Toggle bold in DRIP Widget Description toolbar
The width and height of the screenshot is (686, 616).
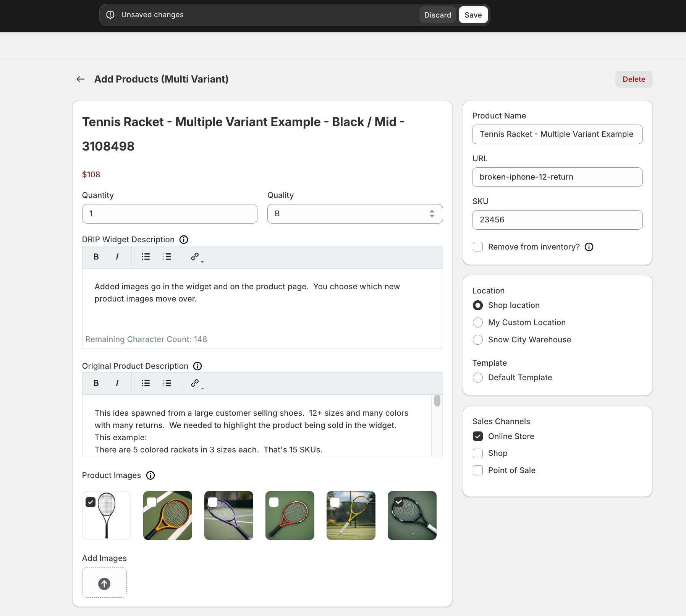[96, 257]
